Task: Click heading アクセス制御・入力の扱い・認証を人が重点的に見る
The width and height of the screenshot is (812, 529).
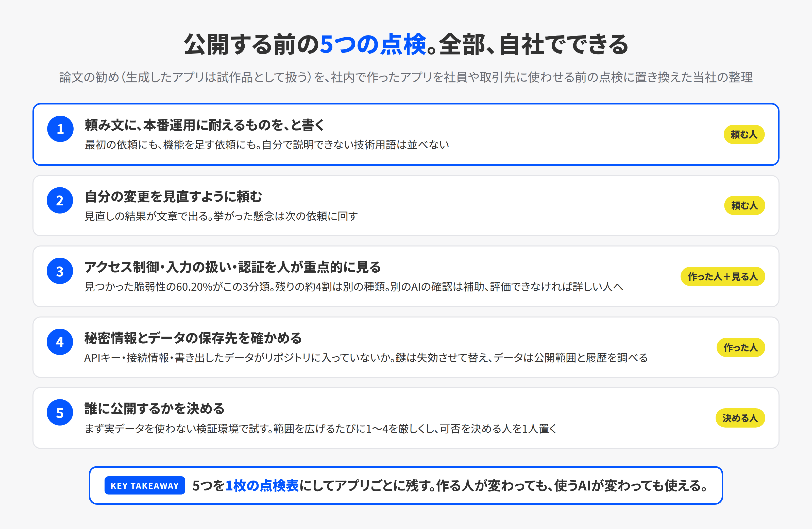Action: pos(233,267)
